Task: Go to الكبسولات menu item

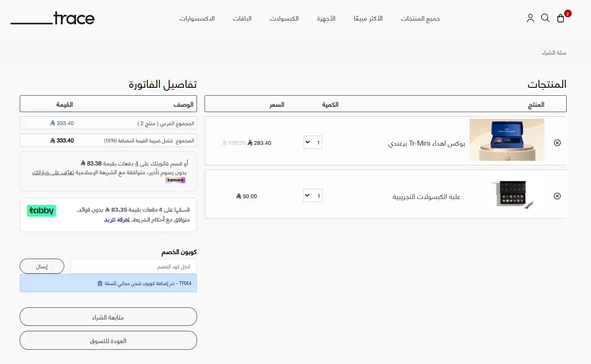Action: (x=284, y=18)
